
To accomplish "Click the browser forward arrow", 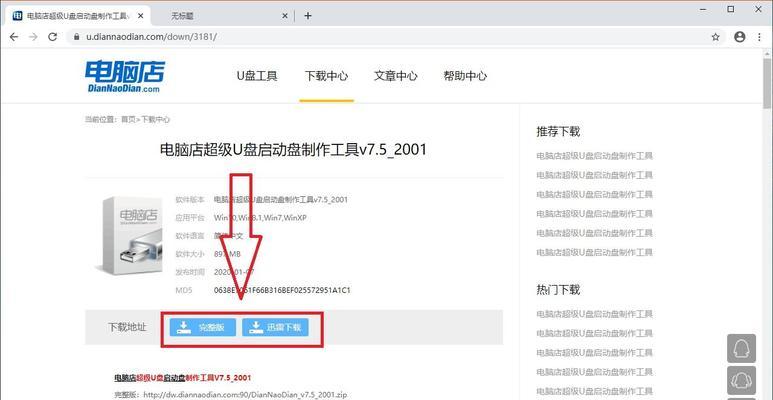I will (x=33, y=37).
